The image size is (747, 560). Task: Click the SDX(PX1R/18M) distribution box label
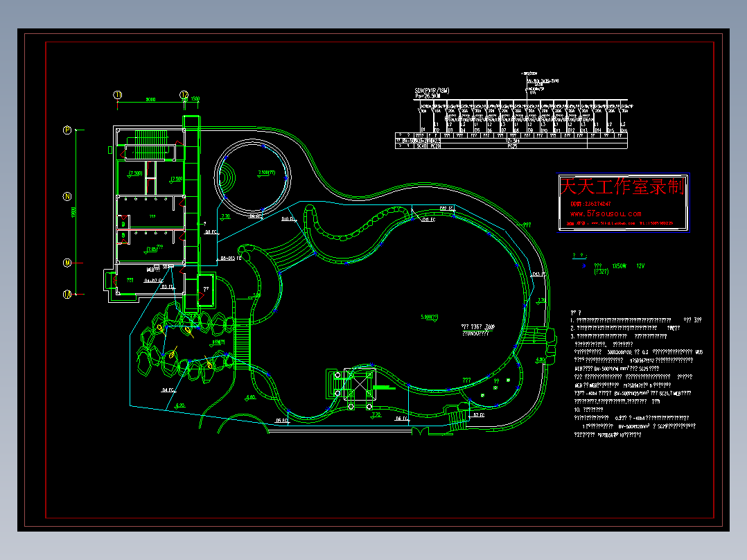(x=432, y=91)
